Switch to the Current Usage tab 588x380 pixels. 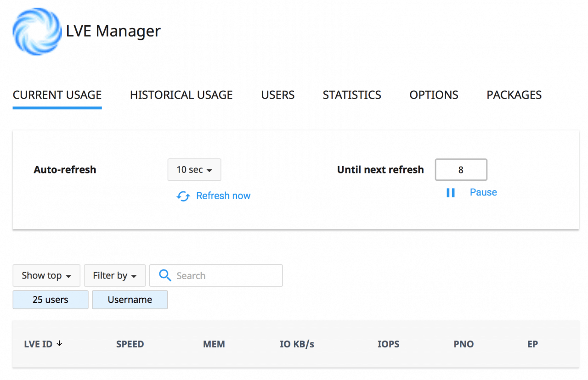click(57, 95)
